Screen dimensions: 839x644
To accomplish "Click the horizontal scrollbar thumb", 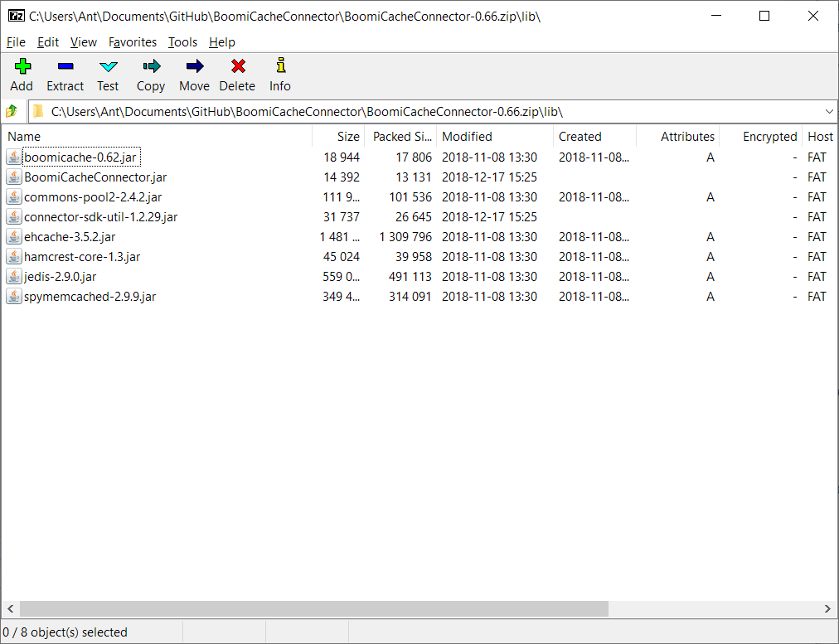I will [314, 608].
